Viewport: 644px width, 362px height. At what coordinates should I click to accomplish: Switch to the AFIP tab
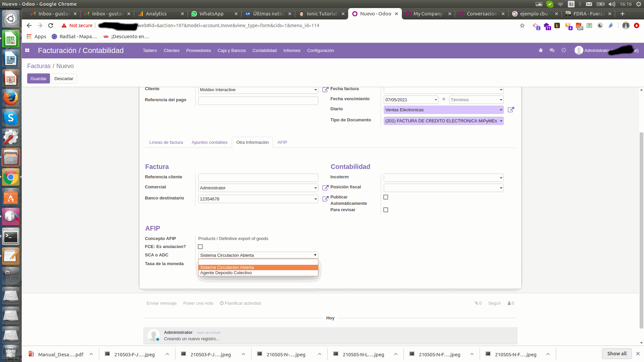coord(282,142)
